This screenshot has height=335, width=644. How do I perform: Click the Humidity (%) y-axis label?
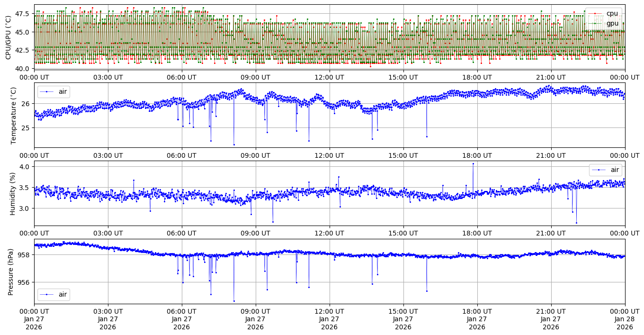[13, 193]
